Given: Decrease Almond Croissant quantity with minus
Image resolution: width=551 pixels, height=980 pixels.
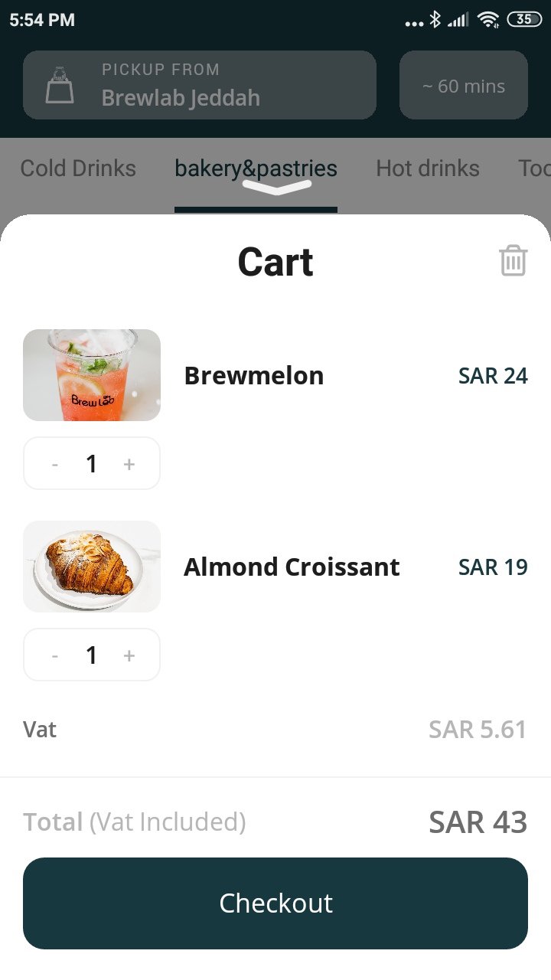Looking at the screenshot, I should (x=55, y=655).
